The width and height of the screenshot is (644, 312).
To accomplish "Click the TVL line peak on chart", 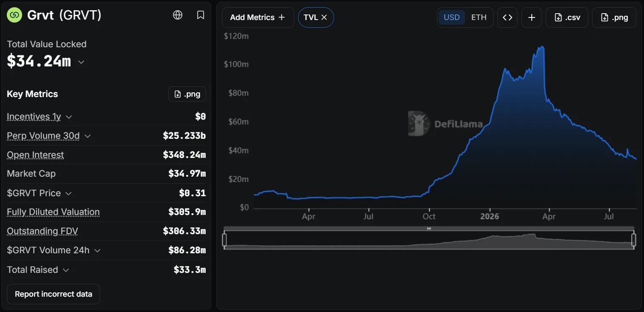I will coord(542,47).
